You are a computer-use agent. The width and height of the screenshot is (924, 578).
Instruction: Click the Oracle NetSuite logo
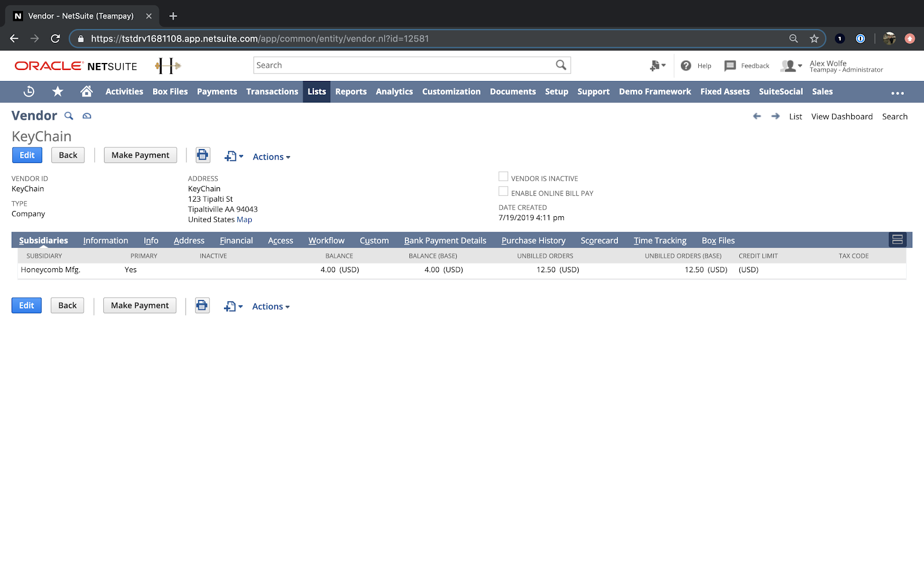pos(76,66)
